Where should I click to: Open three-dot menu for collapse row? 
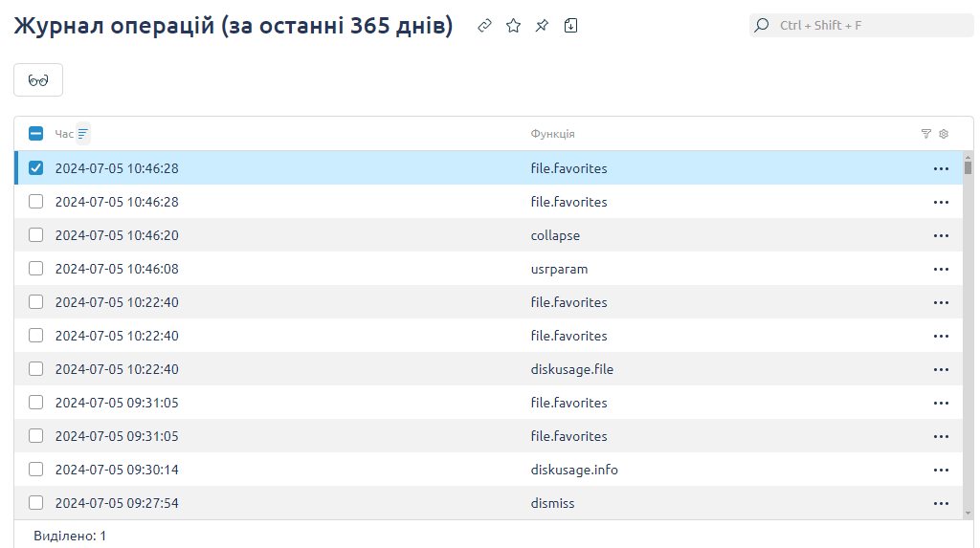click(942, 235)
